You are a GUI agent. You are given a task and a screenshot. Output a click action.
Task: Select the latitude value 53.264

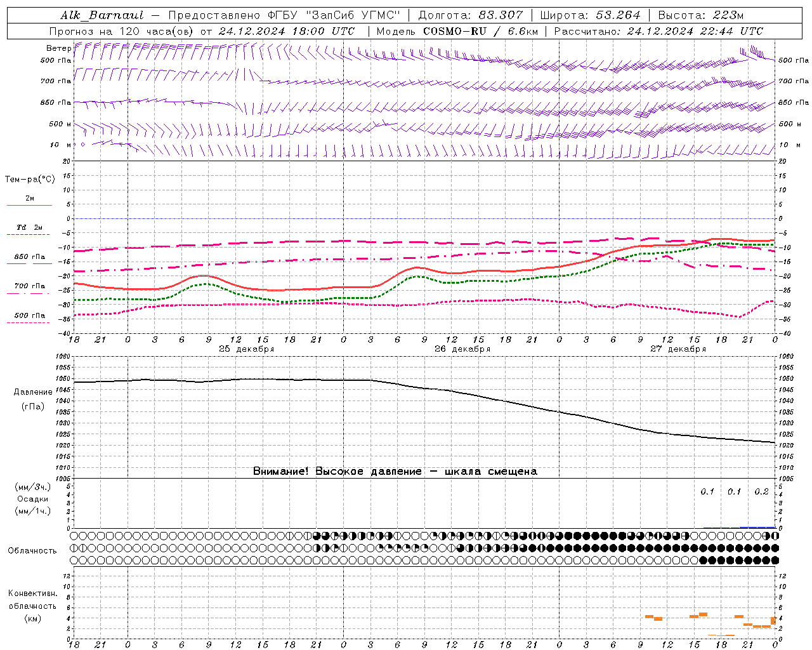click(619, 15)
